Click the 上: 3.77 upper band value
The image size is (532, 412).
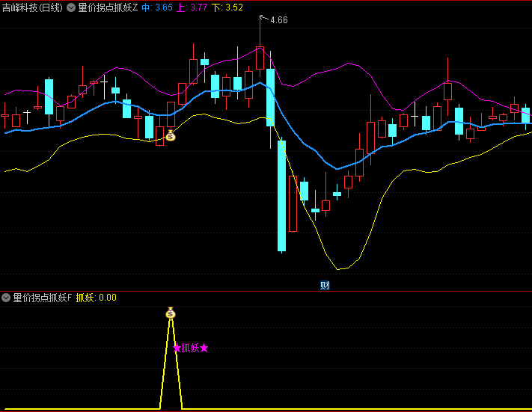(192, 7)
